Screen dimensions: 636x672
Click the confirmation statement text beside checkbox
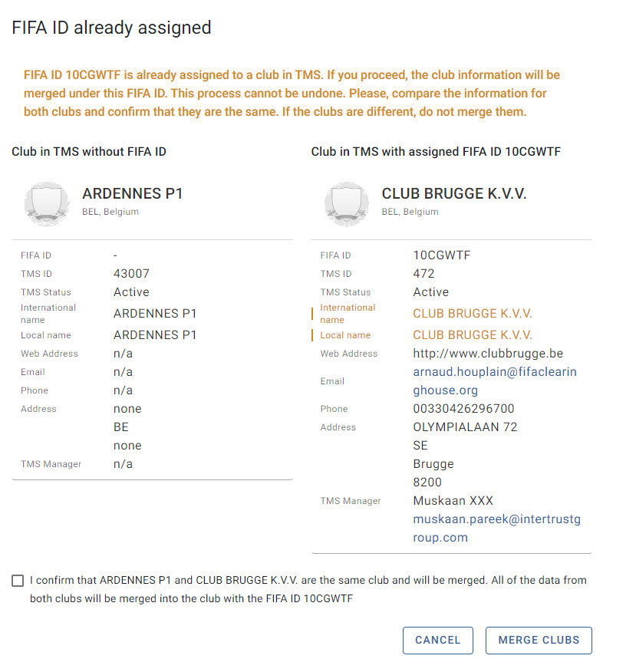308,590
